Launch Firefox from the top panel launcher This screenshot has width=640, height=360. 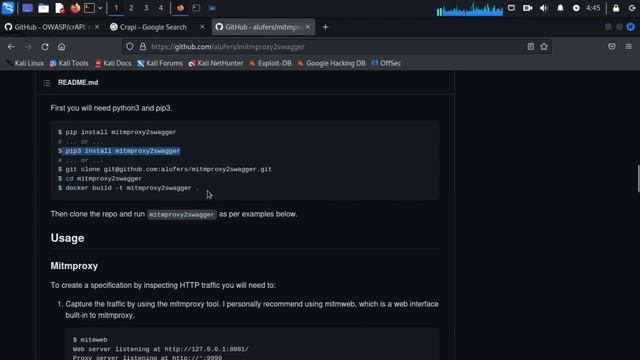[75, 8]
